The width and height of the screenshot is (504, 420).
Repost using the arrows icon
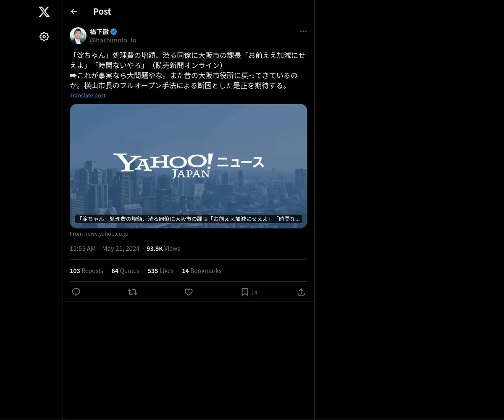click(x=132, y=292)
